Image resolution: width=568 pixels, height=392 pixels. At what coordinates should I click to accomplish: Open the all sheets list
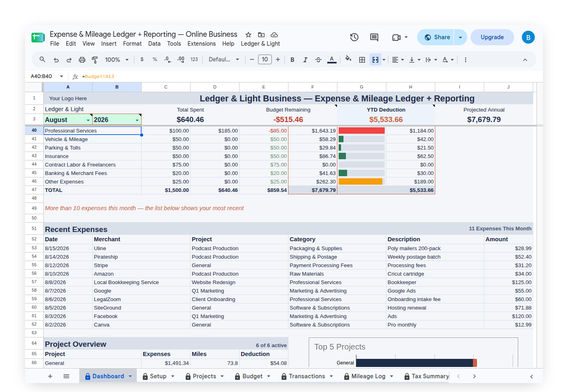pyautogui.click(x=66, y=376)
